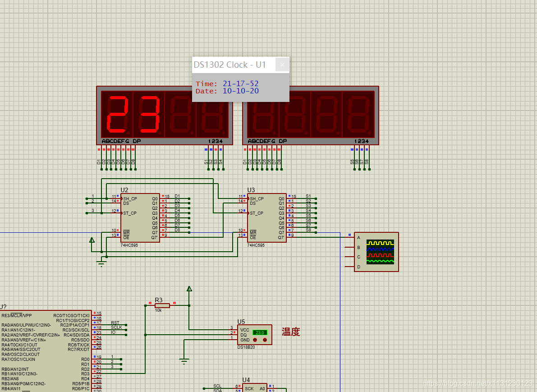
Task: Click the DS18B20 part name text
Action: tap(246, 347)
